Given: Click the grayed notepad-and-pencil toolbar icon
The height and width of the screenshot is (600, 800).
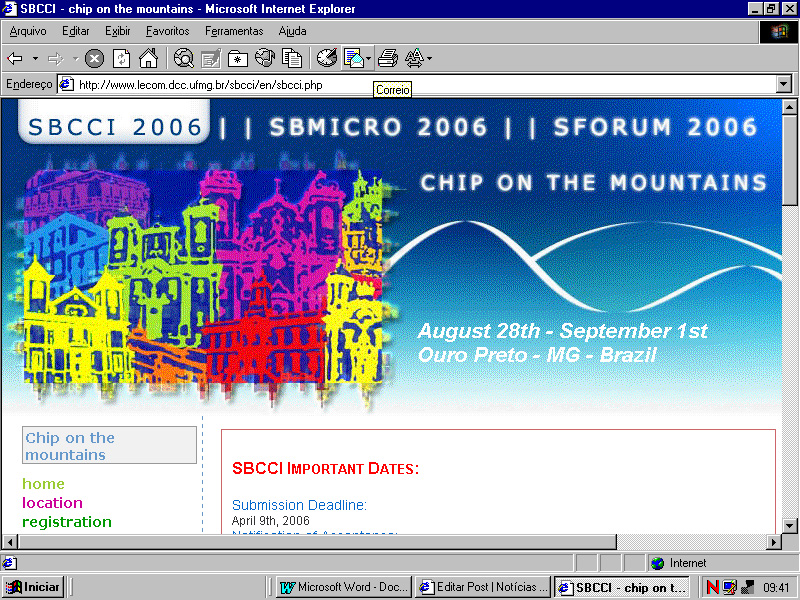Looking at the screenshot, I should [x=210, y=58].
